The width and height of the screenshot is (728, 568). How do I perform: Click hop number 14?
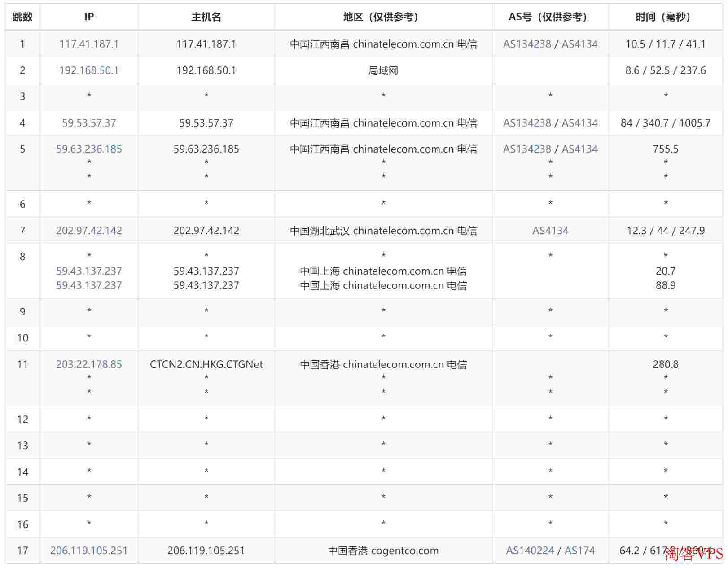(22, 472)
